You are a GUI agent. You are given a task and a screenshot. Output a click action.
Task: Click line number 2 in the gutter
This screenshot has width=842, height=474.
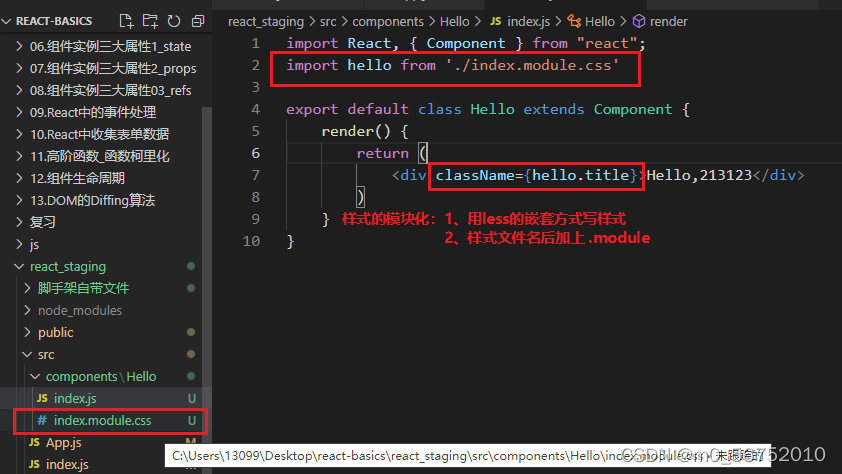(256, 65)
